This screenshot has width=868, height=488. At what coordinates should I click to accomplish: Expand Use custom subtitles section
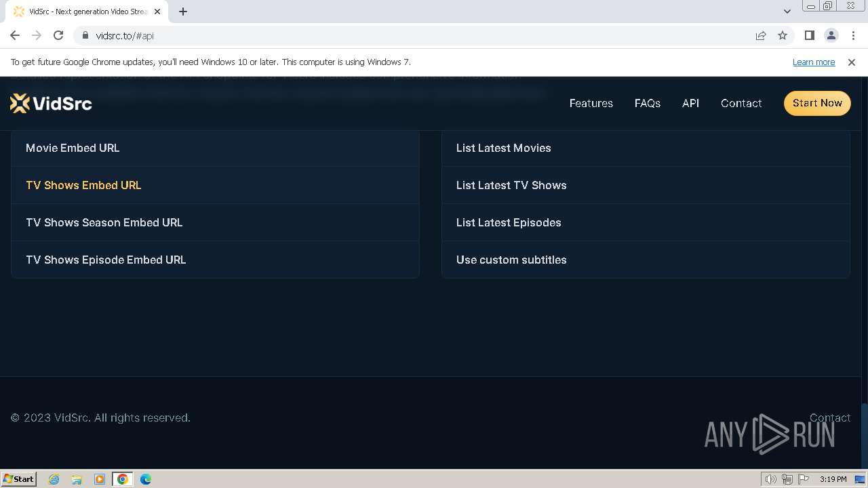(x=646, y=260)
